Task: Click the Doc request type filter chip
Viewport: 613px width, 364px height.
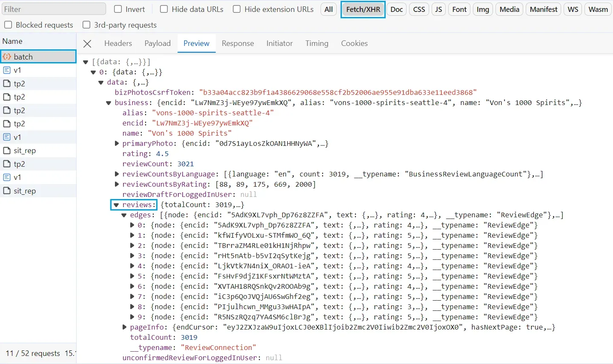Action: coord(396,9)
